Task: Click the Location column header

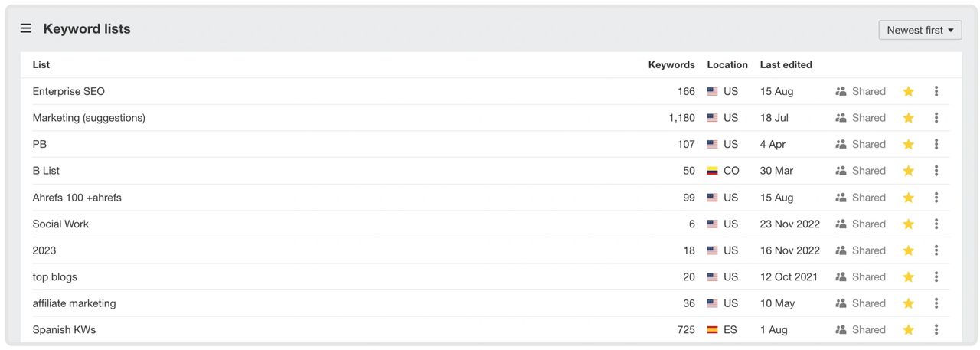Action: pyautogui.click(x=727, y=65)
